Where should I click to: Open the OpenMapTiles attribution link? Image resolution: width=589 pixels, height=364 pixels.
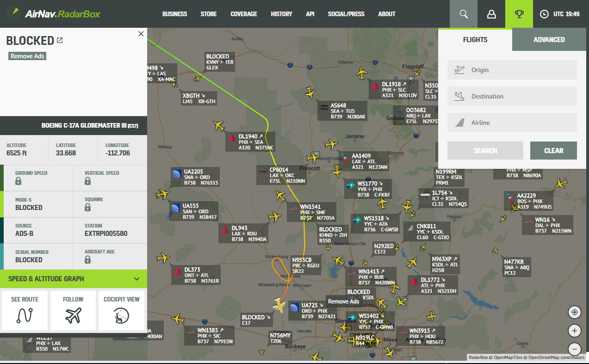click(x=506, y=357)
